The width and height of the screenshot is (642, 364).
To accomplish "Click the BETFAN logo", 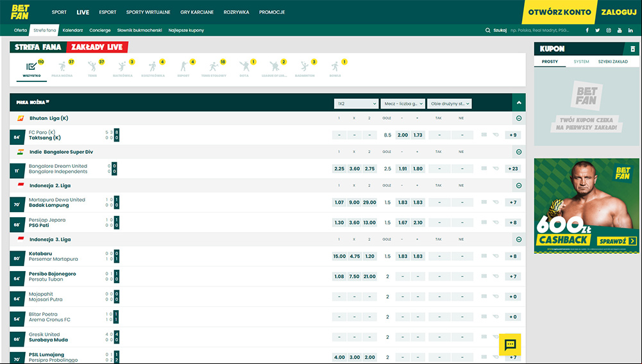I will tap(20, 12).
